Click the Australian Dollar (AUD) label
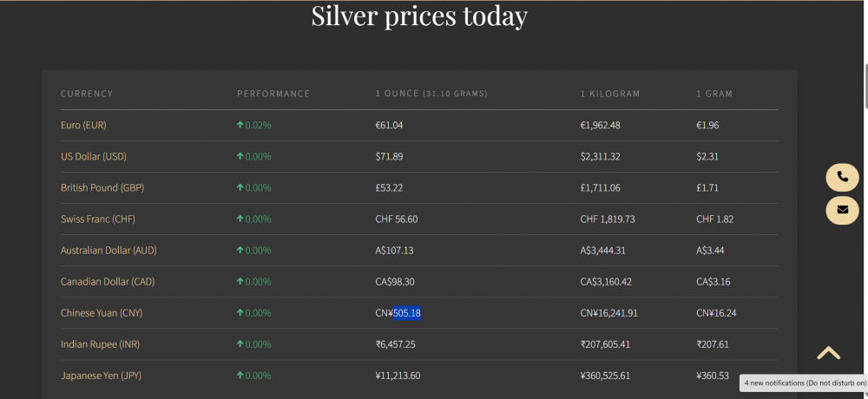This screenshot has height=399, width=868. 108,250
